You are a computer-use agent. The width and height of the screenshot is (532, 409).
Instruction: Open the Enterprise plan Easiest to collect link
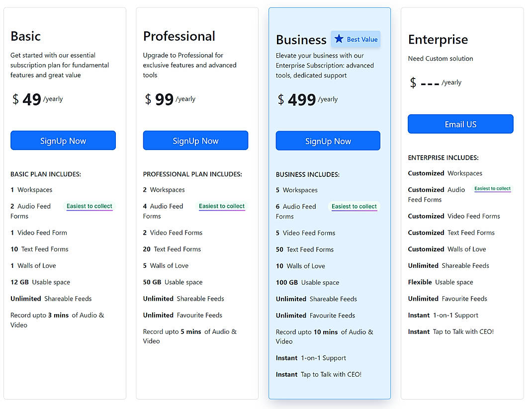tap(492, 189)
